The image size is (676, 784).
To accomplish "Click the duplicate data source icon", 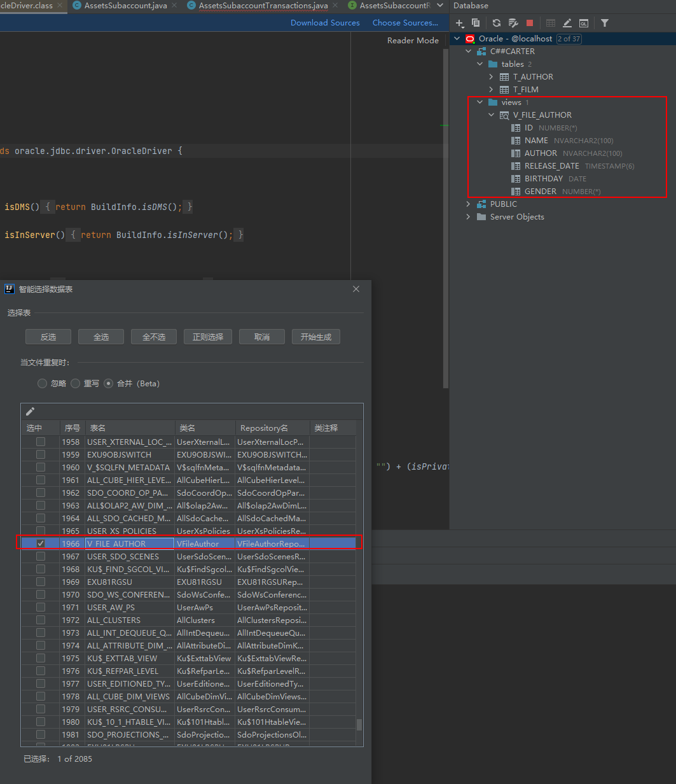I will click(476, 23).
